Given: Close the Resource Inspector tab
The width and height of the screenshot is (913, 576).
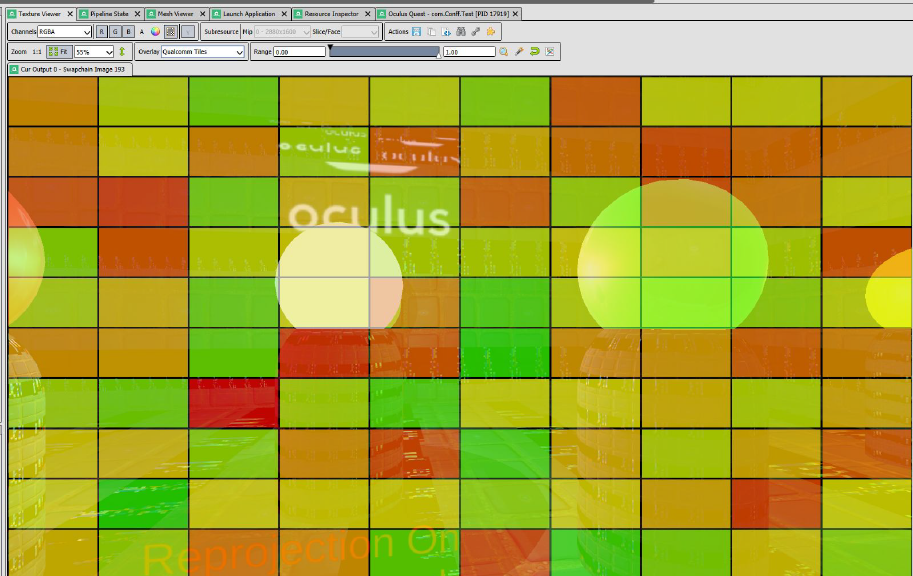Looking at the screenshot, I should (368, 13).
